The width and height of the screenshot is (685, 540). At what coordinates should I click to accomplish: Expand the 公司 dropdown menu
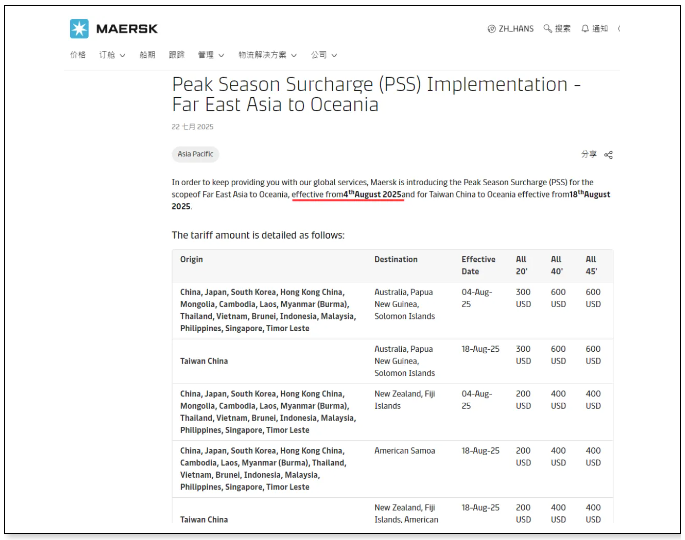pos(324,55)
